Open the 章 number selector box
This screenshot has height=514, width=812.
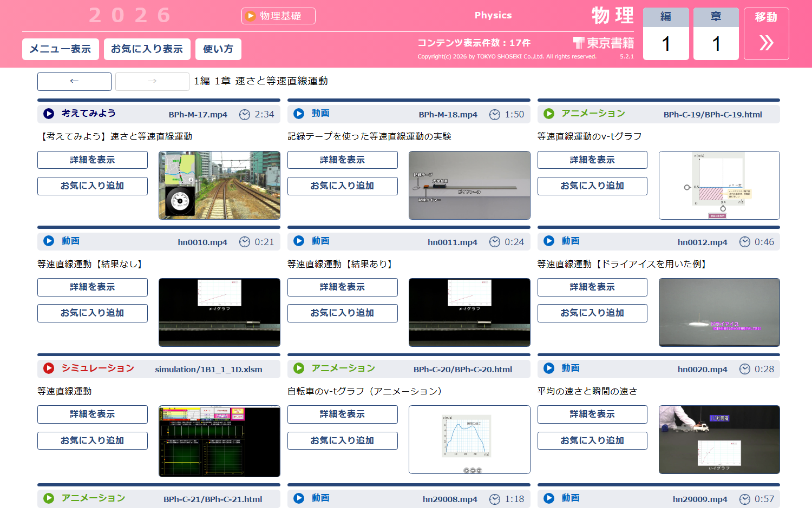coord(716,43)
